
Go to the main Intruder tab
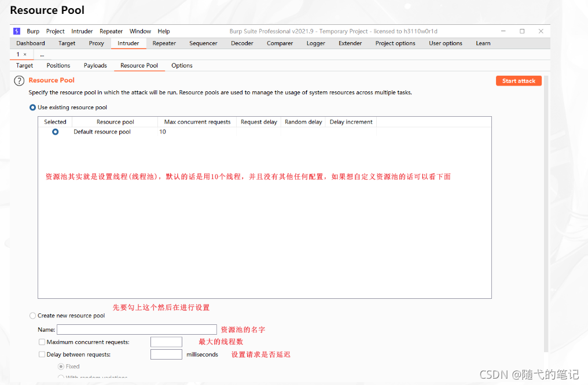point(128,43)
